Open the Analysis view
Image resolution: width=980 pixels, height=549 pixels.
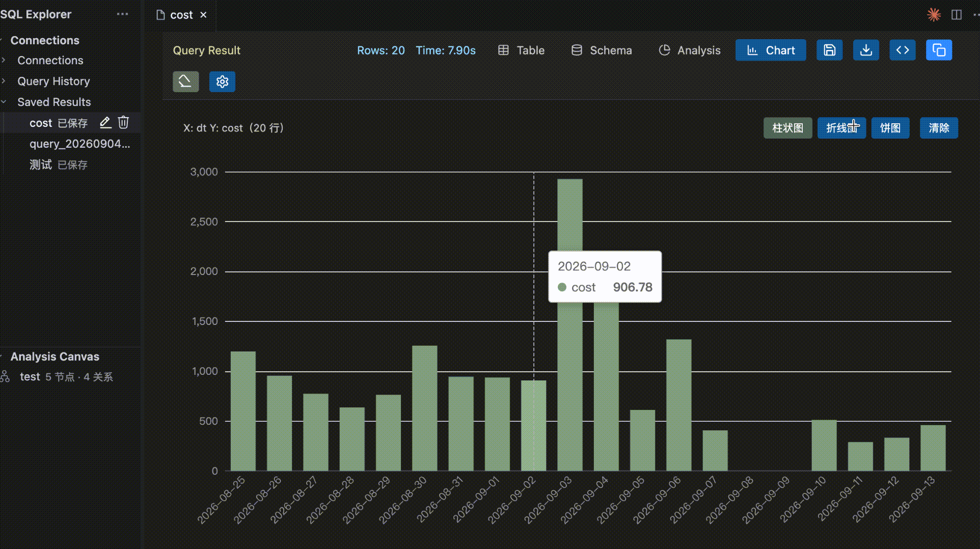(x=690, y=50)
